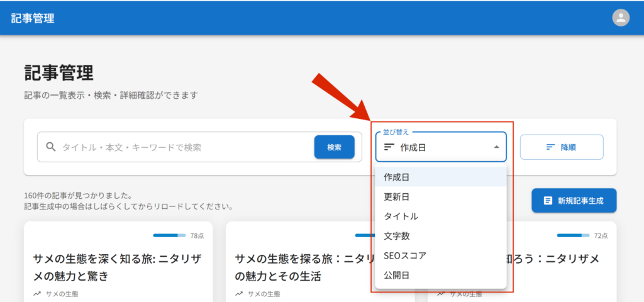Click the sort icon on 降順 button
This screenshot has width=644, height=302.
(x=550, y=147)
